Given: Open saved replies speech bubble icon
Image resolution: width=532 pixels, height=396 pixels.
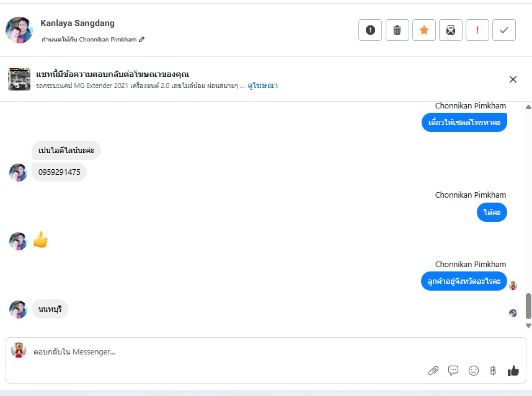Looking at the screenshot, I should (x=453, y=371).
